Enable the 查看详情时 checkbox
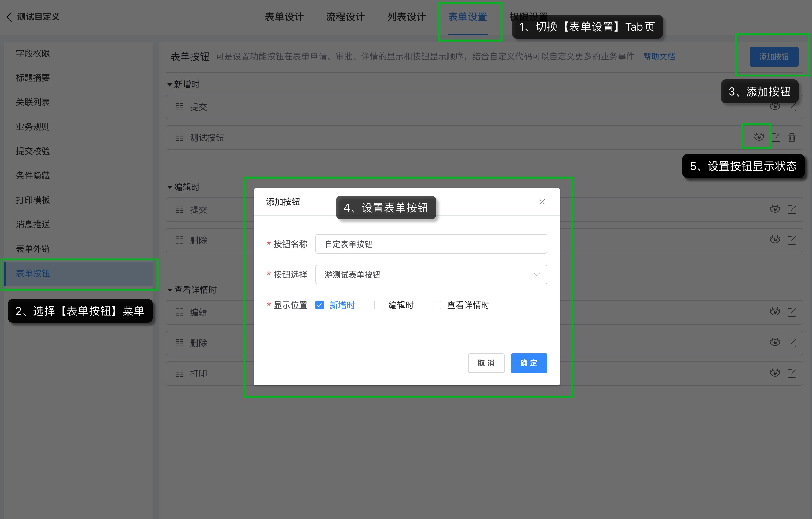 [x=437, y=305]
